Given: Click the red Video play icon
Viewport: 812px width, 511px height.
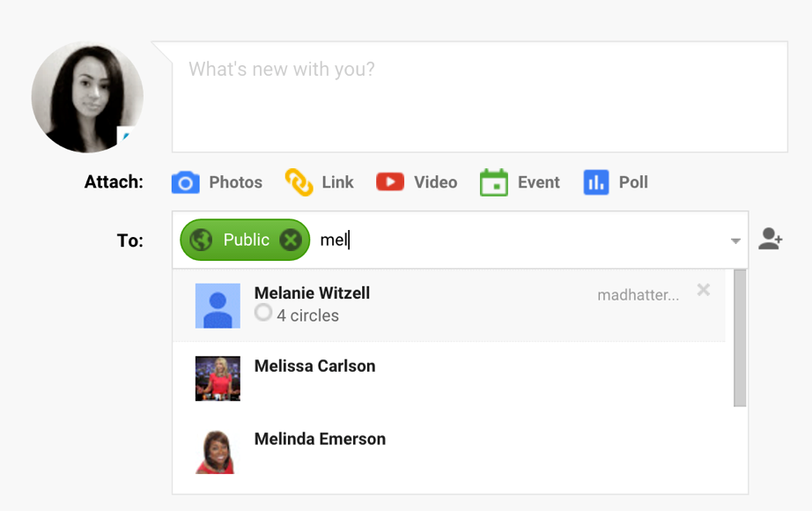Looking at the screenshot, I should pos(390,182).
